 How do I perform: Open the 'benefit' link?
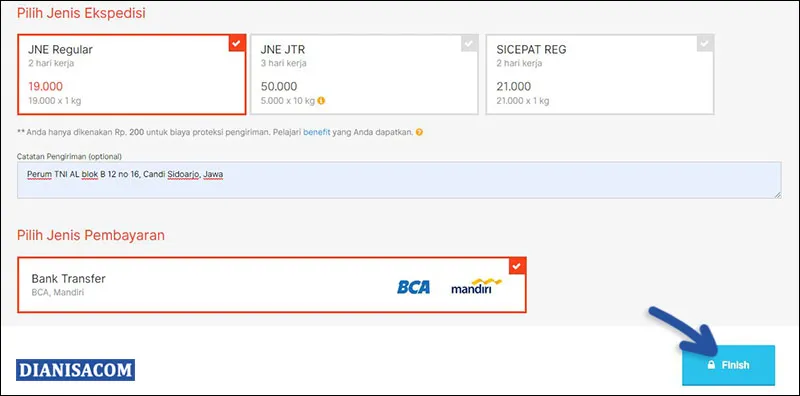(x=317, y=132)
